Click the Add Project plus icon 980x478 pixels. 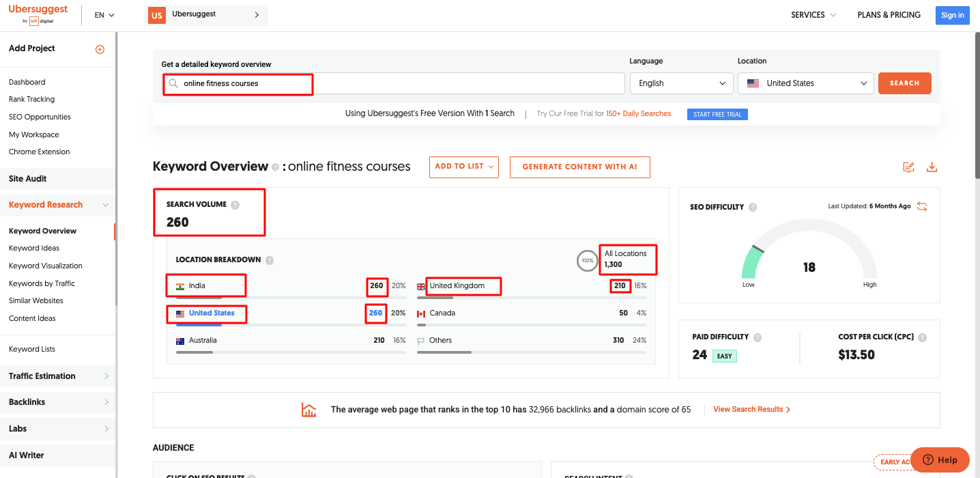pyautogui.click(x=100, y=49)
